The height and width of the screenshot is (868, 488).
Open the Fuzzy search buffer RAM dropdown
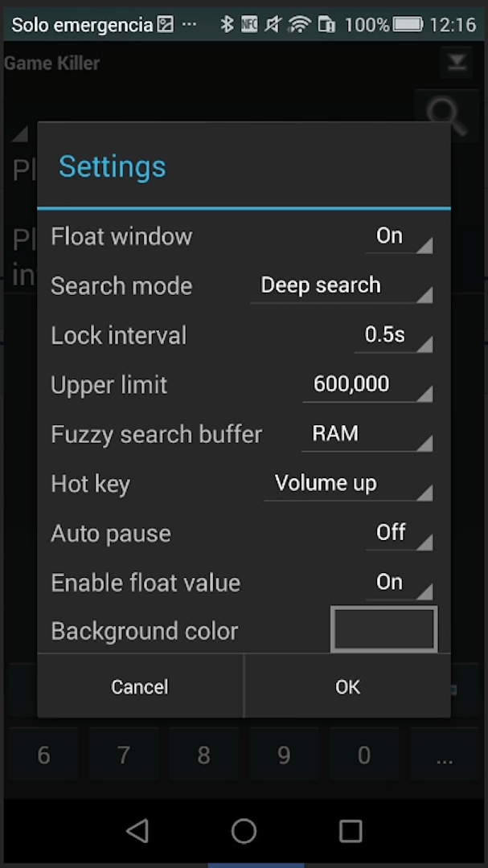coord(367,435)
